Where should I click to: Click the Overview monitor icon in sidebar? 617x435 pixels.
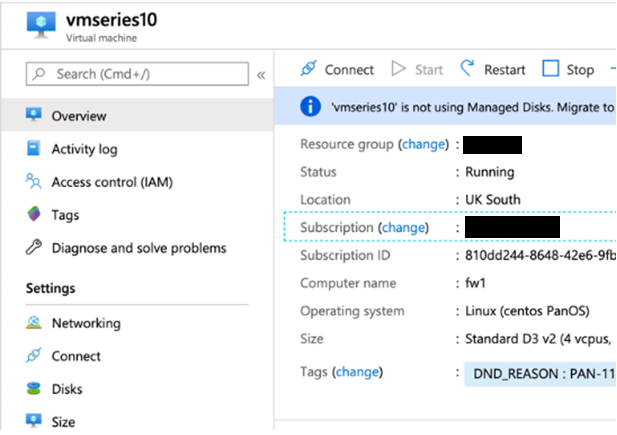click(x=34, y=116)
